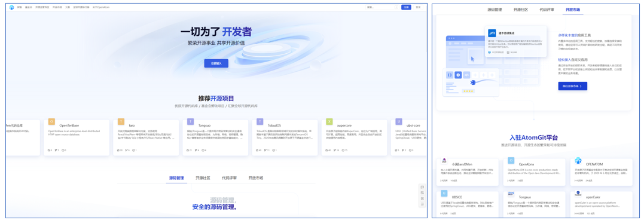Open the taro project title
The width and height of the screenshot is (644, 223).
point(132,126)
